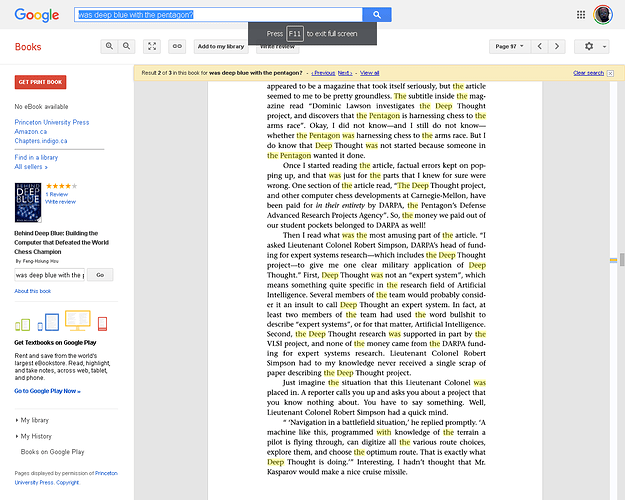Open the settings gear menu

tap(589, 46)
